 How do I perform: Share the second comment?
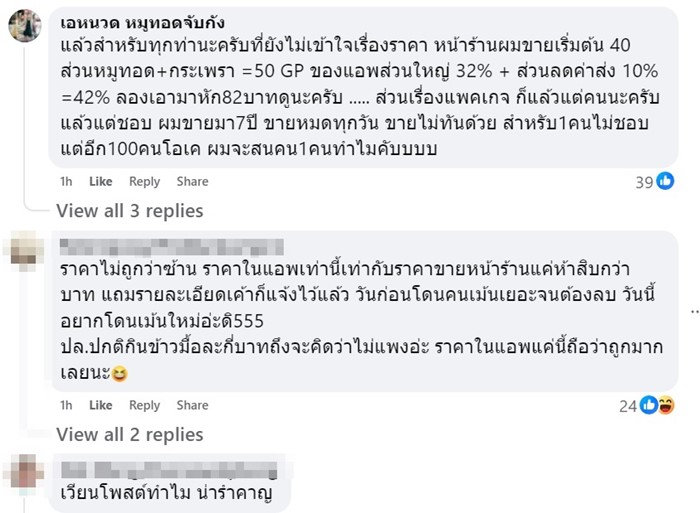click(x=192, y=405)
